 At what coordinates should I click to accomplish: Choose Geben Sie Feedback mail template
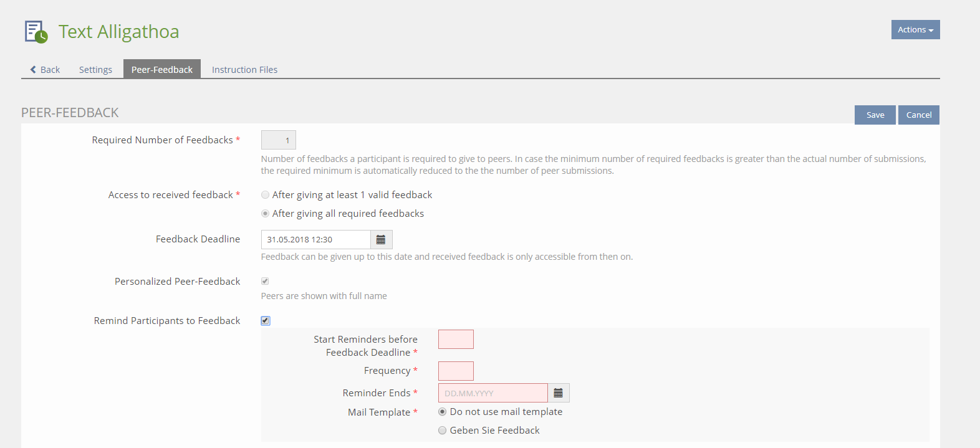tap(443, 431)
